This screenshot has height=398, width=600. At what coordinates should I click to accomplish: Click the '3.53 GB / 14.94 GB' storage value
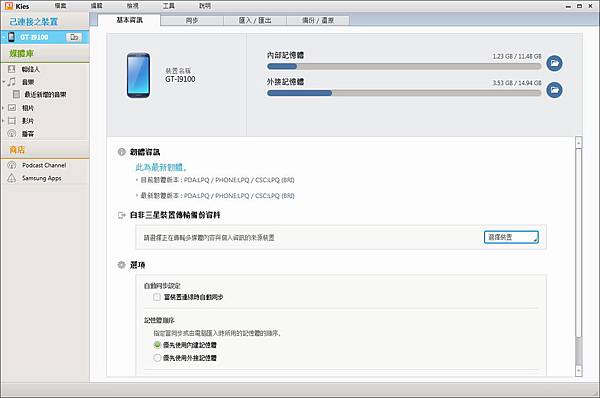[x=517, y=83]
